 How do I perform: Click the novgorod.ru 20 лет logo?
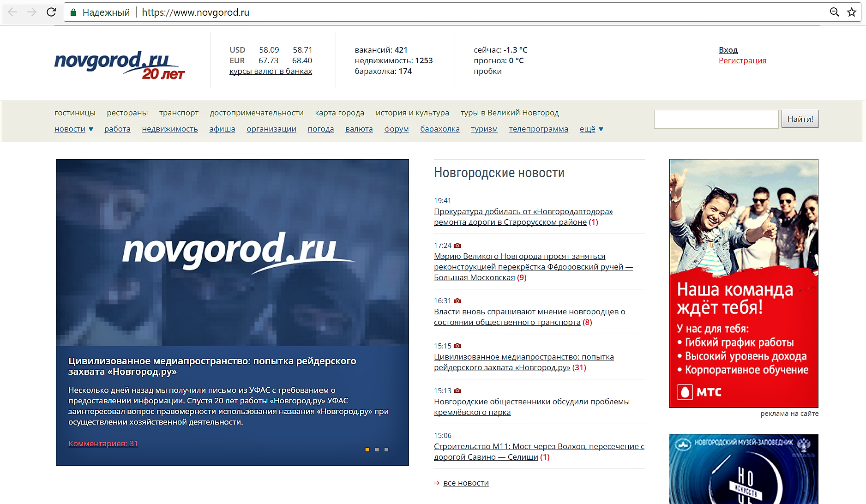pyautogui.click(x=119, y=65)
